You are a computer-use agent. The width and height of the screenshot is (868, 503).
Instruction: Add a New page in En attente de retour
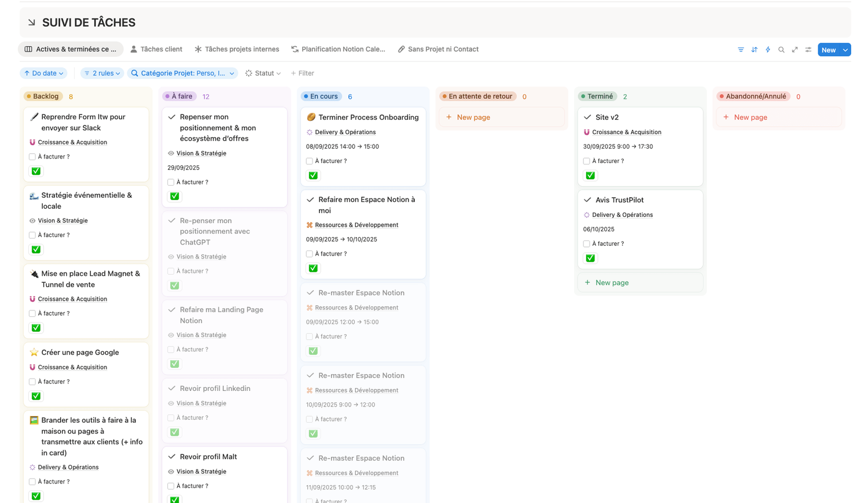(473, 117)
